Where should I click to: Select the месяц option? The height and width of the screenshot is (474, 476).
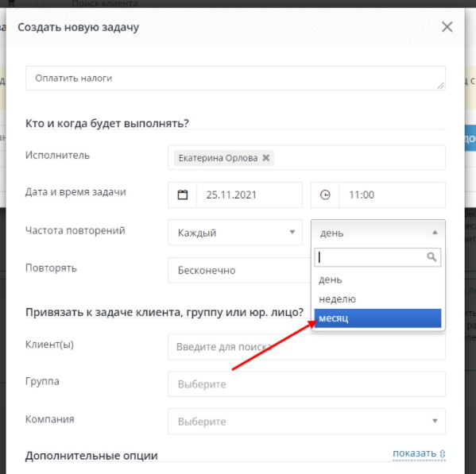click(x=377, y=318)
